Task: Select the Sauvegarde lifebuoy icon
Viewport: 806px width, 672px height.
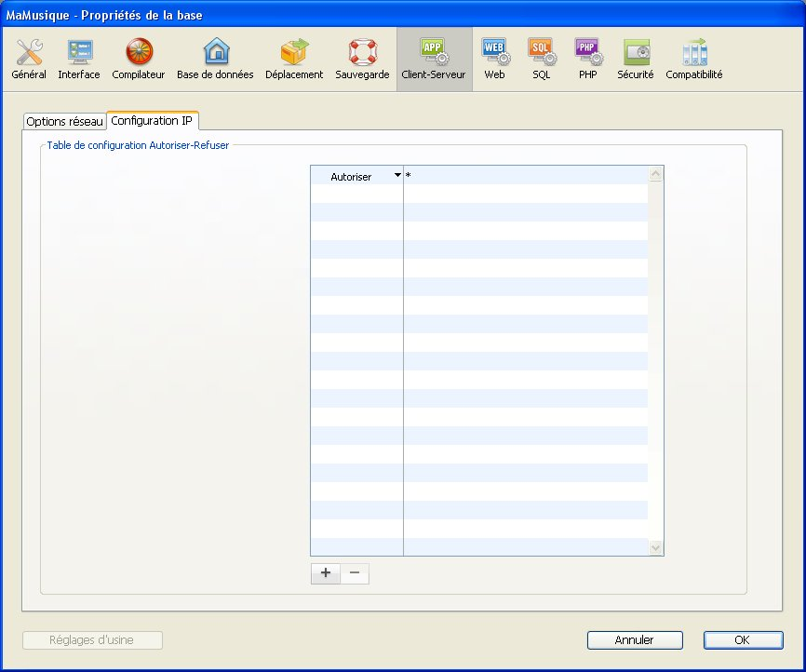Action: [362, 59]
